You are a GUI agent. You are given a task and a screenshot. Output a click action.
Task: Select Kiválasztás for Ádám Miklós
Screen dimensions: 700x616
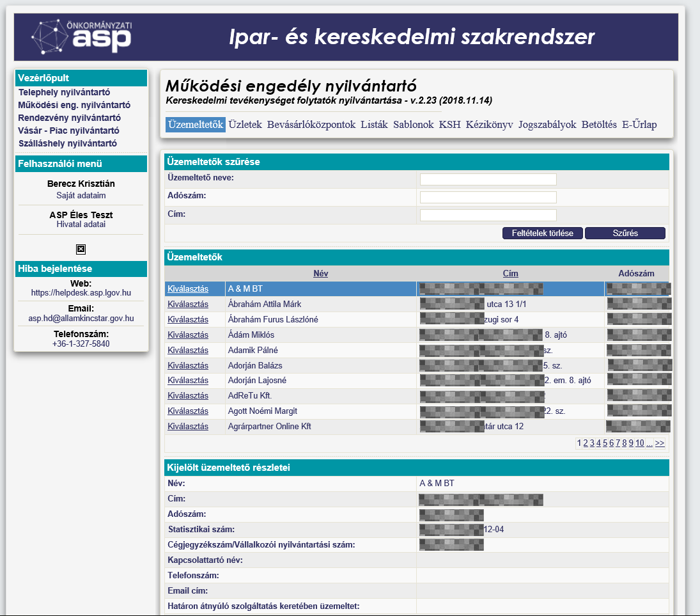(188, 335)
